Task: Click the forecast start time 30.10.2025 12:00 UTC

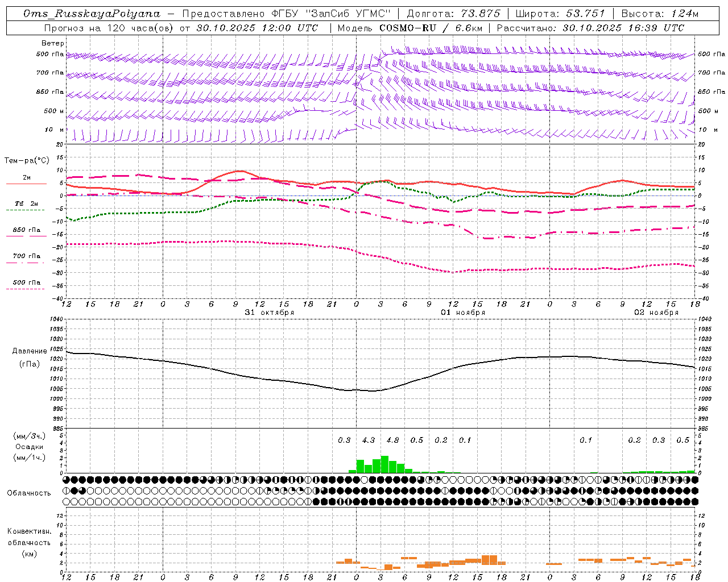Action: click(x=257, y=28)
